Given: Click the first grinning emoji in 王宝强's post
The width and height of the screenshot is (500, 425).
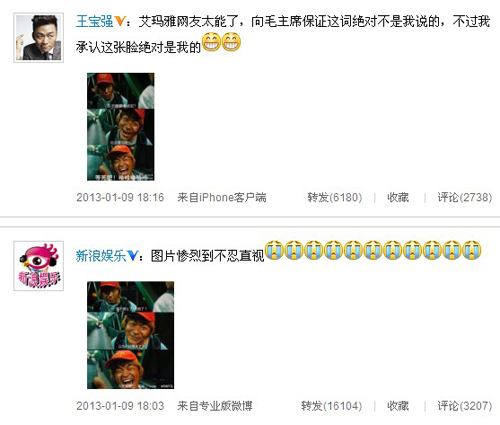Looking at the screenshot, I should point(211,42).
